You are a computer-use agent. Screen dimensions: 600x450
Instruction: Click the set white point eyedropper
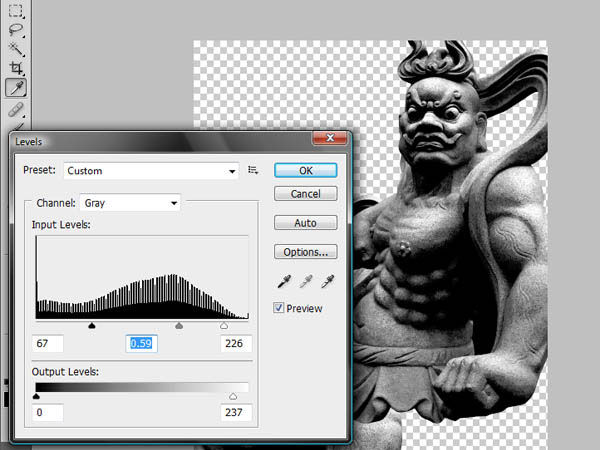[x=328, y=282]
